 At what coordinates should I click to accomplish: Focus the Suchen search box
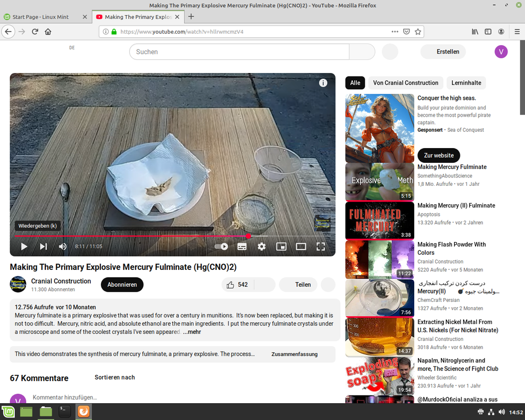[239, 52]
